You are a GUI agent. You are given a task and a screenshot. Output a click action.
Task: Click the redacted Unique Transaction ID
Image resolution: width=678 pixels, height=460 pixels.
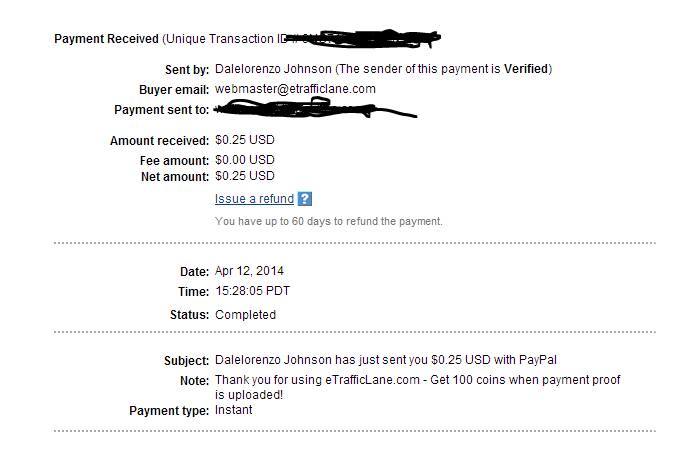(x=361, y=38)
